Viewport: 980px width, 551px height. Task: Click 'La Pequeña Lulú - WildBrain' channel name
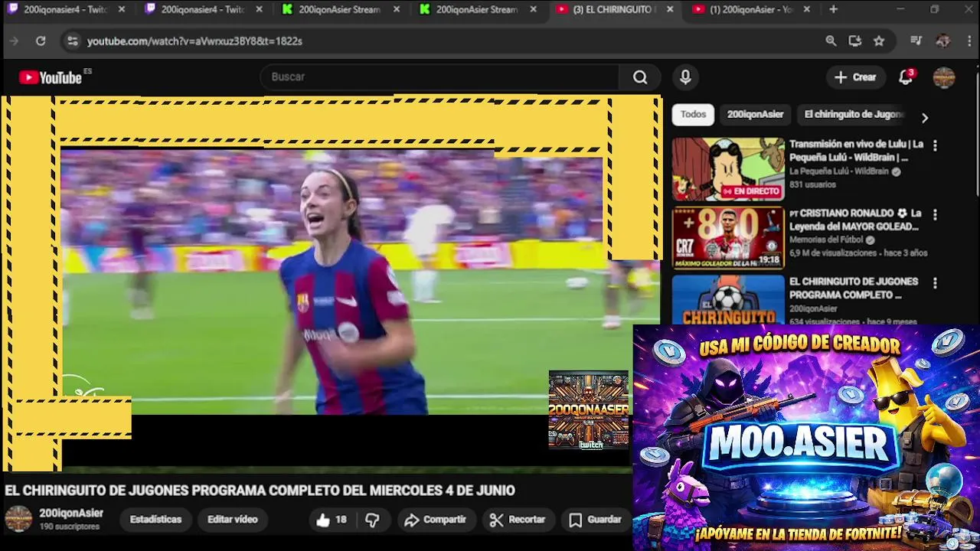839,171
